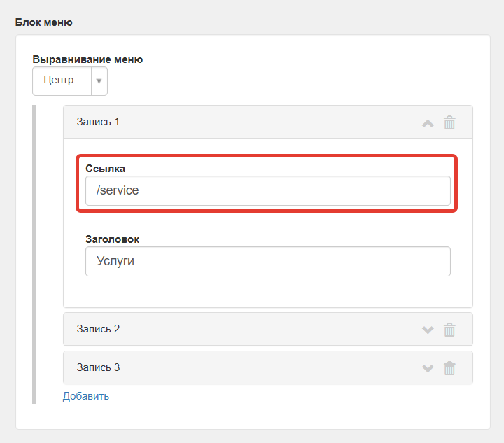Click the Блок меню section heading
The image size is (504, 443).
pos(43,22)
